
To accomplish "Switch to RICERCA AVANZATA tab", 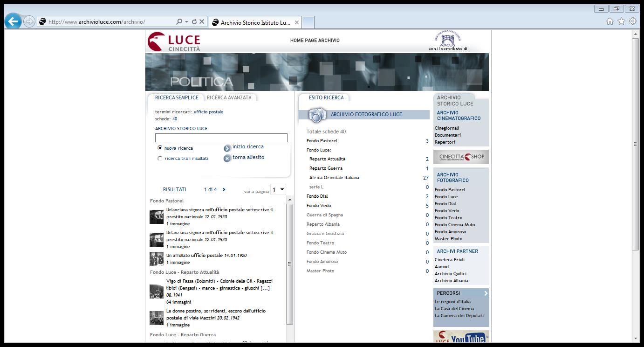I will [x=229, y=97].
